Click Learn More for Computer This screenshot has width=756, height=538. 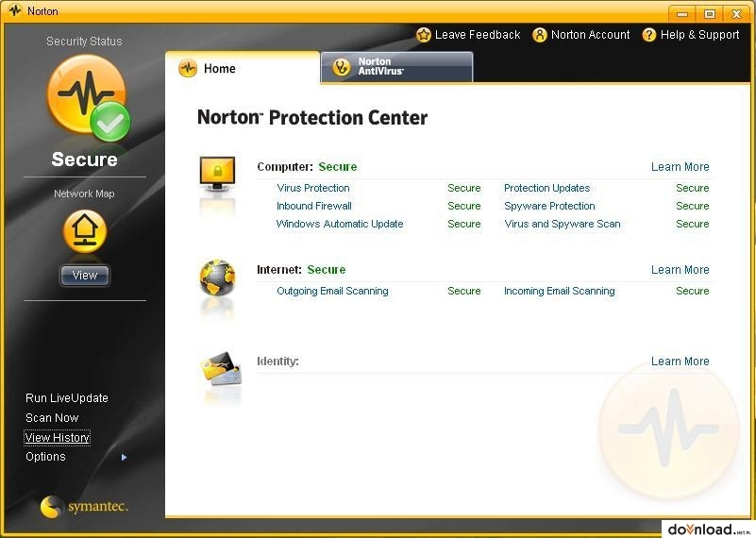pos(680,167)
